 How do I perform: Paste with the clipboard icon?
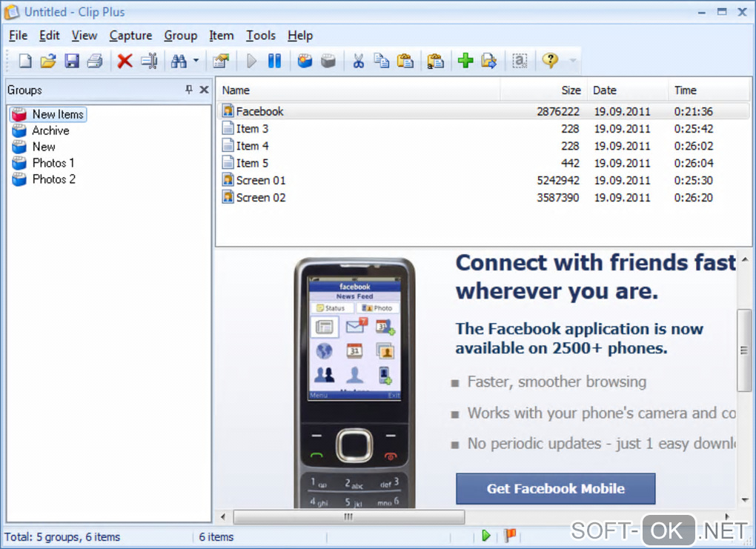point(405,61)
